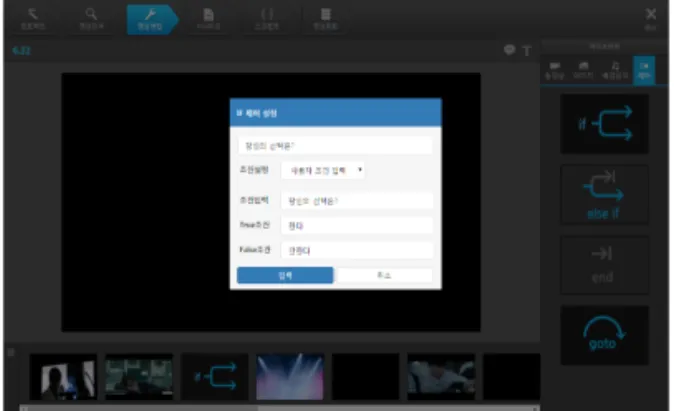Image resolution: width=674 pixels, height=411 pixels.
Task: Select the T text tool icon
Action: click(527, 51)
